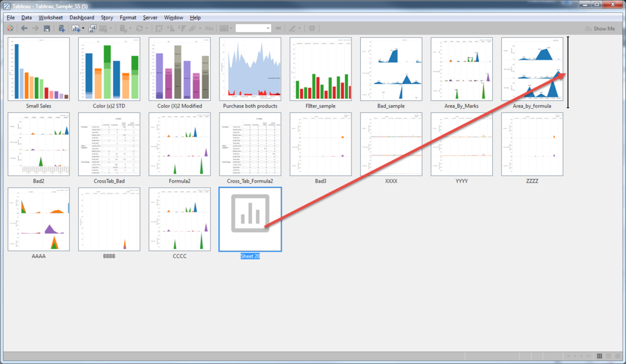Viewport: 626px width, 364px height.
Task: Select the Cross_Tab_Formula2 sheet thumbnail
Action: coord(250,144)
